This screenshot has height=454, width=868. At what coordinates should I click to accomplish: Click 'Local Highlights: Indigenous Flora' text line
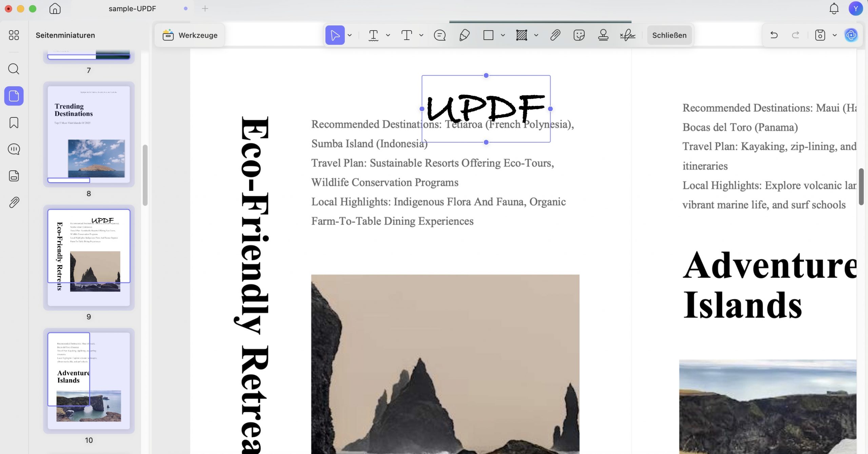click(438, 202)
